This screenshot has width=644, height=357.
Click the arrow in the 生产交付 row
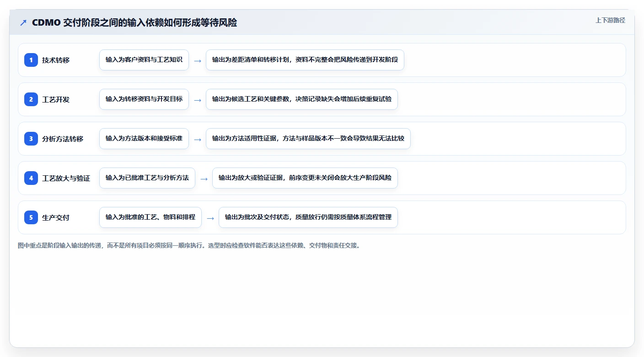tap(210, 218)
